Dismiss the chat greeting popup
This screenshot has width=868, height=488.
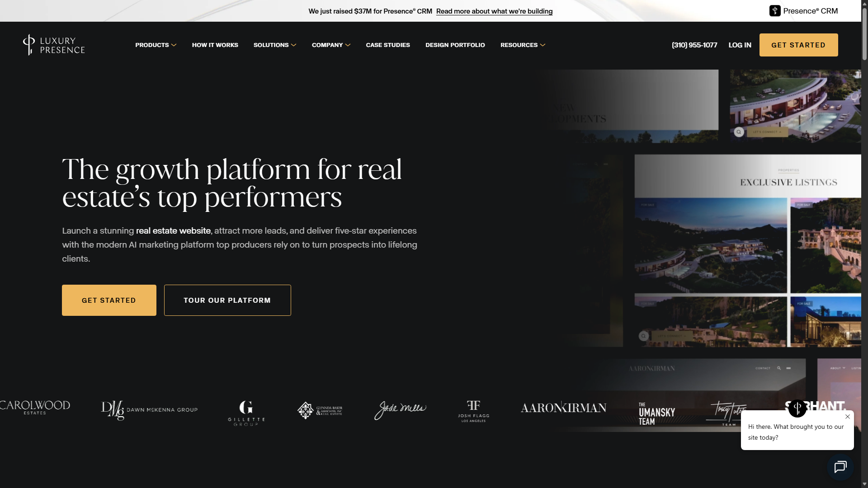[847, 417]
